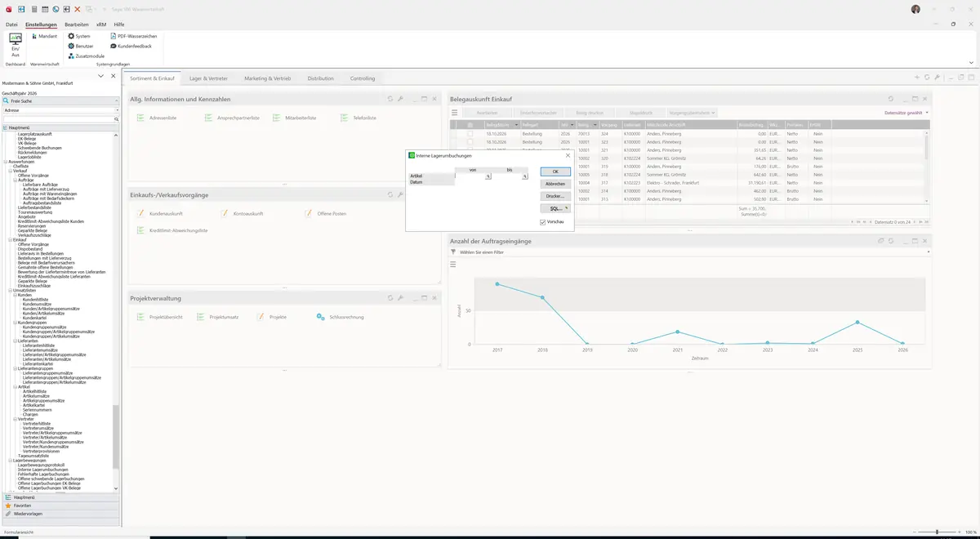Open PDF-Wasserzeichen settings
Viewport: 980px width, 539px height.
[134, 36]
